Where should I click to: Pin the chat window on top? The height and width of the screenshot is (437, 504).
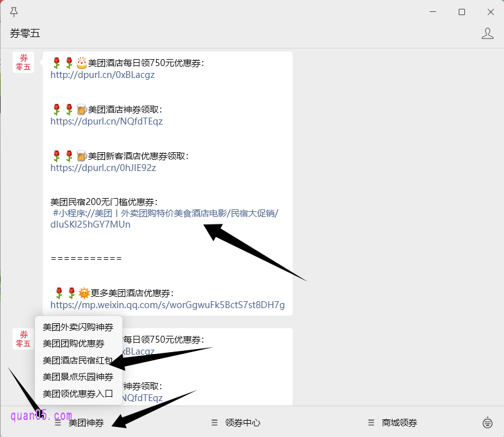(14, 12)
